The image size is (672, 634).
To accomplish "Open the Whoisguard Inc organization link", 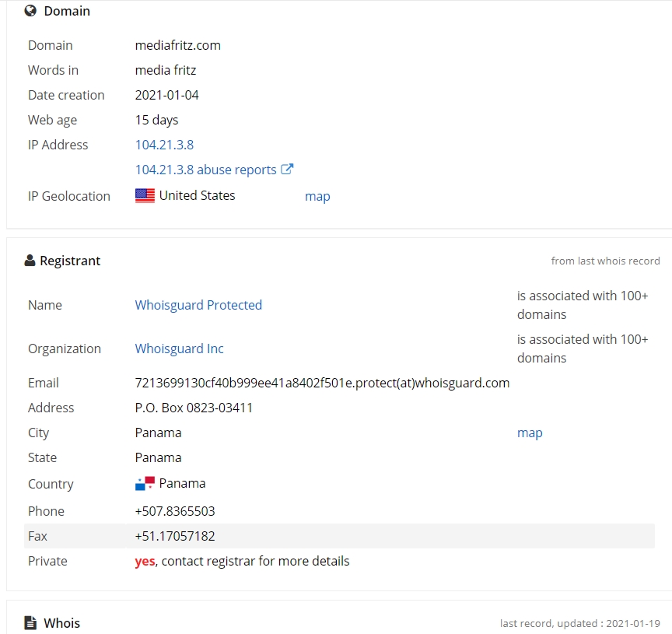I will (179, 349).
